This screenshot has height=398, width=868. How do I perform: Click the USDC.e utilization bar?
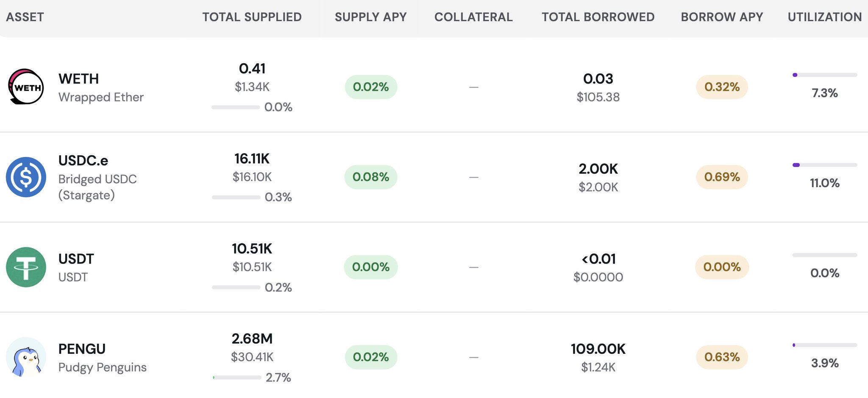pos(824,165)
